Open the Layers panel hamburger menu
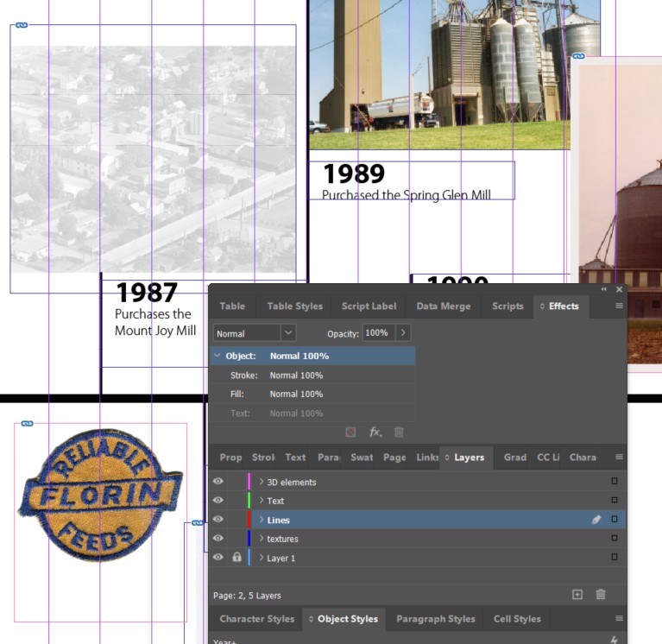This screenshot has width=662, height=644. click(619, 458)
